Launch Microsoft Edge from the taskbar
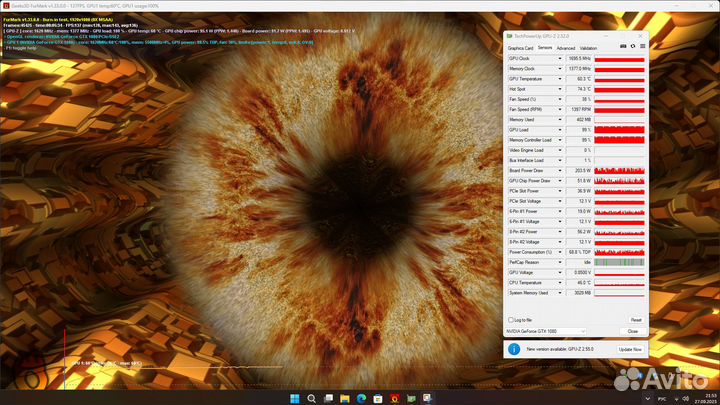 (361, 398)
